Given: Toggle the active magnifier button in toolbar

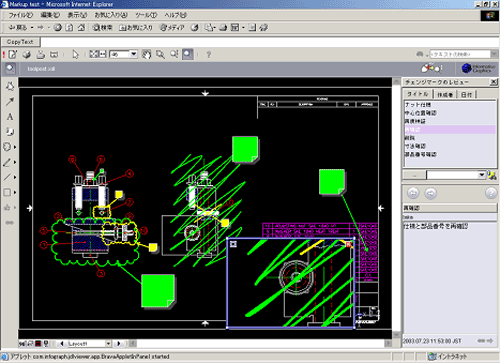Looking at the screenshot, I should pyautogui.click(x=188, y=54).
